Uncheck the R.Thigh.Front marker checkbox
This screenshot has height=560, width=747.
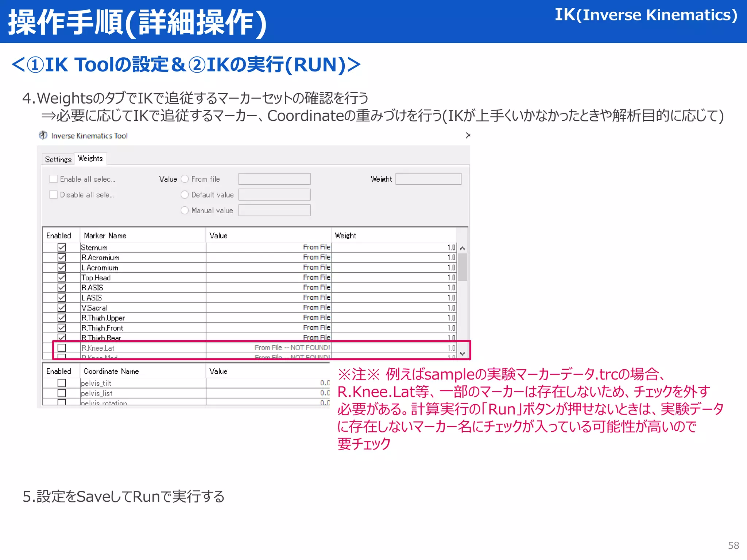pyautogui.click(x=62, y=327)
